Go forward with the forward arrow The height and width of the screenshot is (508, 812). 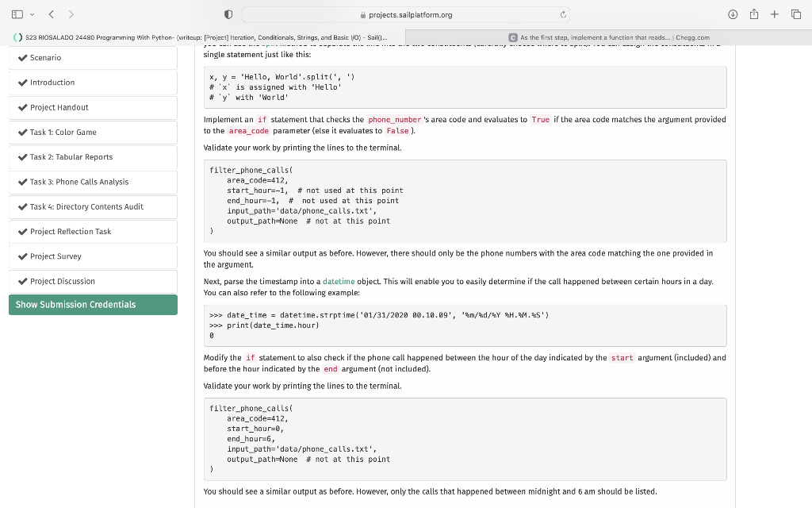coord(71,14)
